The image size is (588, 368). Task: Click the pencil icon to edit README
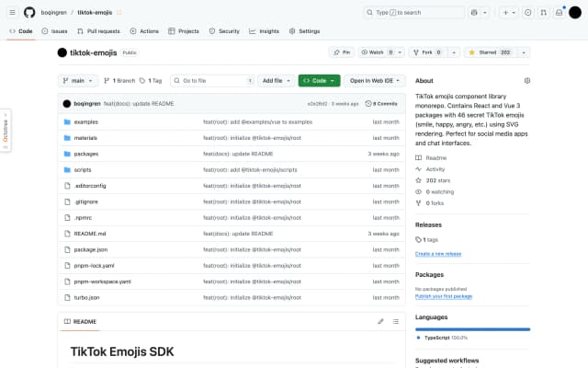(x=380, y=321)
